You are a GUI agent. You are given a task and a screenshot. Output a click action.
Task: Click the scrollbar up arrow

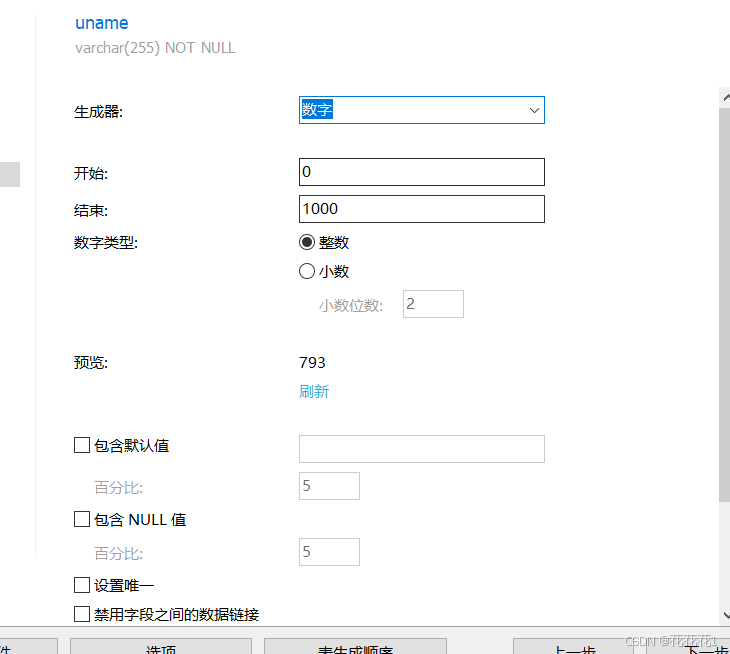click(x=725, y=98)
